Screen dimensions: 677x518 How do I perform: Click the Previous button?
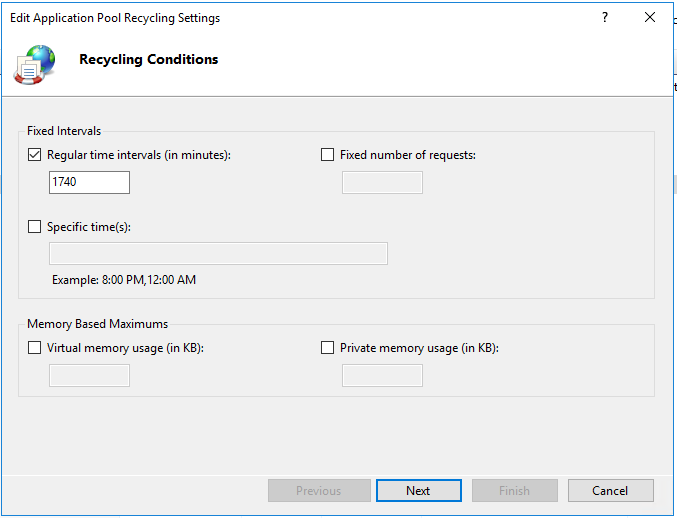(318, 491)
